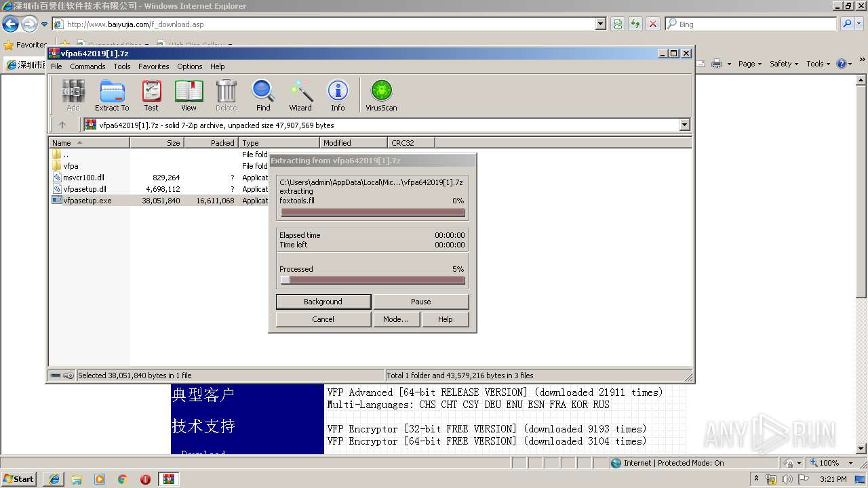Run the Test archive tool

click(x=151, y=96)
